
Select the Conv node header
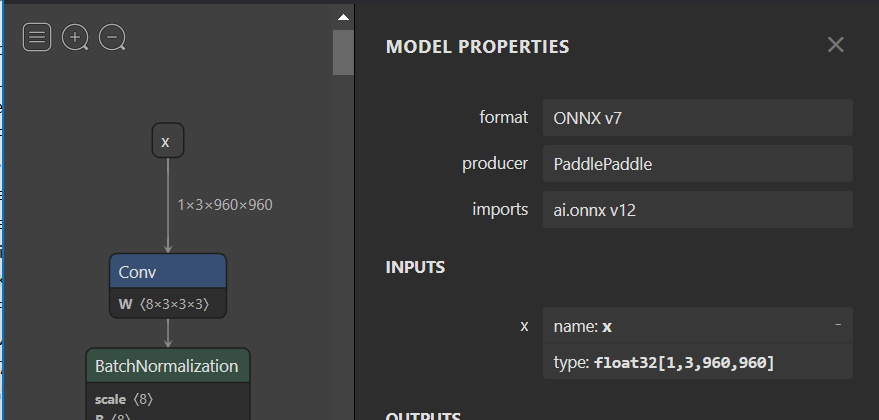pyautogui.click(x=167, y=272)
